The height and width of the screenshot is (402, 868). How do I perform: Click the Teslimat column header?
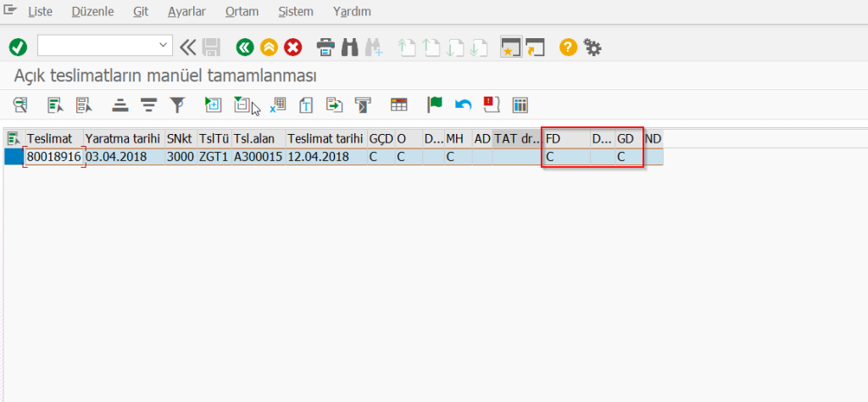(x=54, y=139)
